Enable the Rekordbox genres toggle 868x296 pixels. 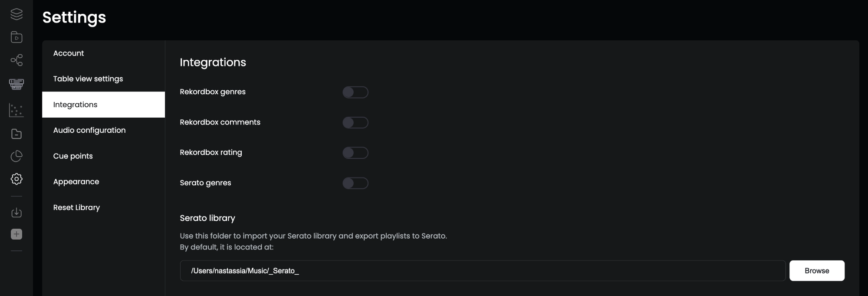(x=355, y=92)
